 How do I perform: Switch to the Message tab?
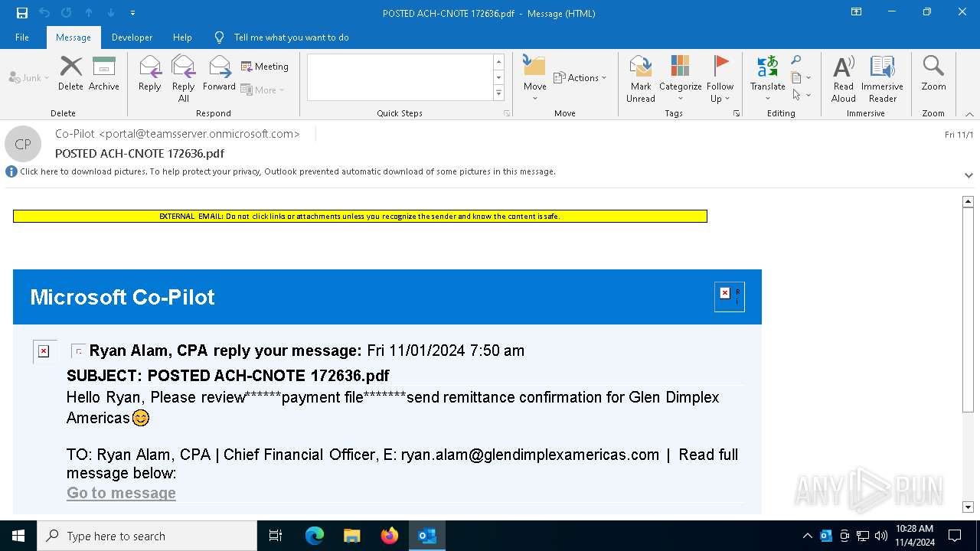point(73,37)
